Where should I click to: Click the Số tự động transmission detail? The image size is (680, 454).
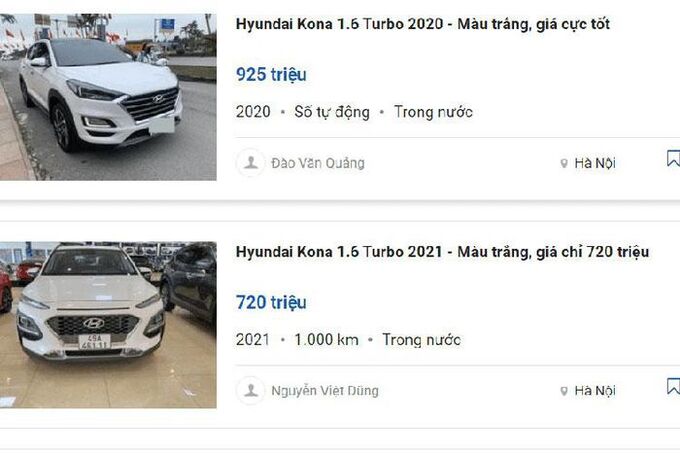pos(332,112)
